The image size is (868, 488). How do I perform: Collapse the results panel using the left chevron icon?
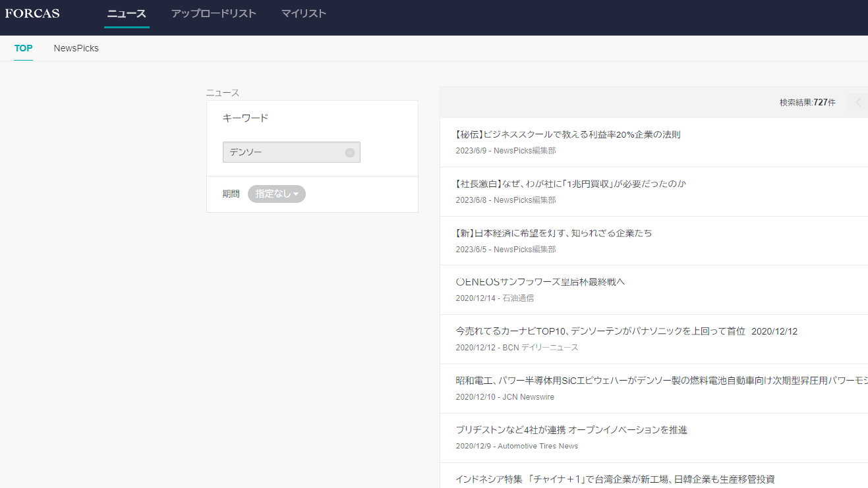(x=857, y=102)
